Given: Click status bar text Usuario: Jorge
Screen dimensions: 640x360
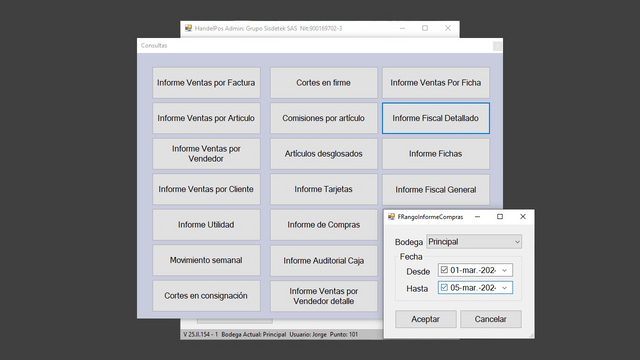Looking at the screenshot, I should coord(308,334).
